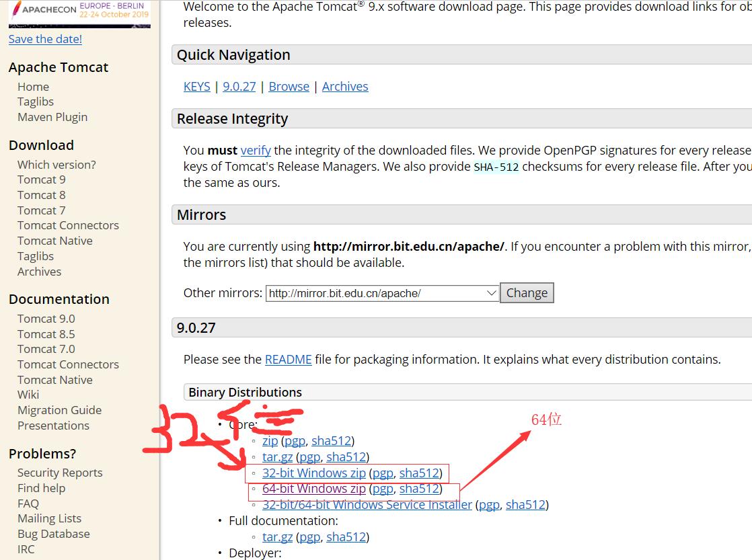Click the ApacheCon Europe Berlin banner
The image size is (752, 560).
click(x=79, y=13)
